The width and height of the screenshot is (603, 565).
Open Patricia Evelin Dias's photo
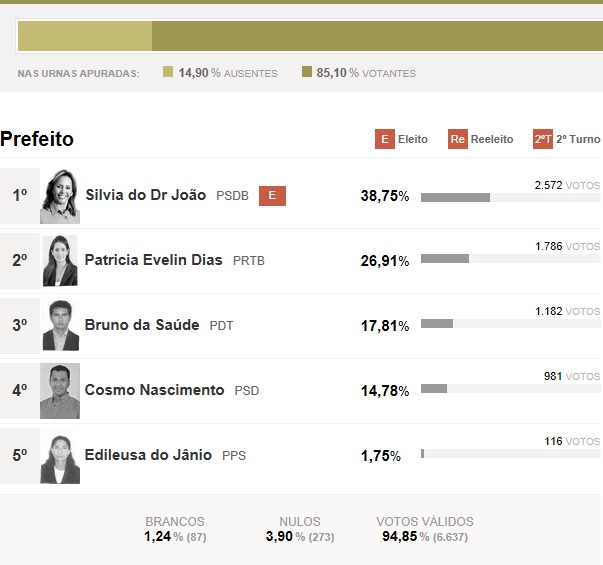tap(60, 261)
